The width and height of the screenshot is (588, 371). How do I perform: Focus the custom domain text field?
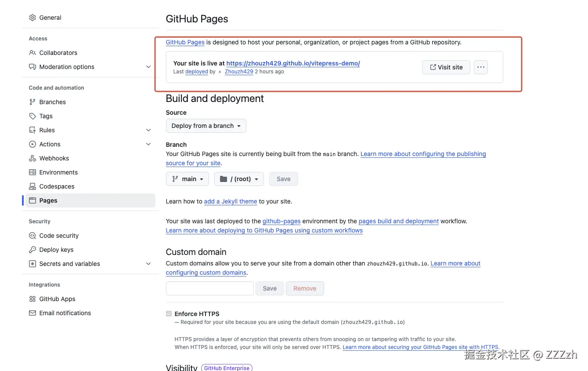point(210,288)
